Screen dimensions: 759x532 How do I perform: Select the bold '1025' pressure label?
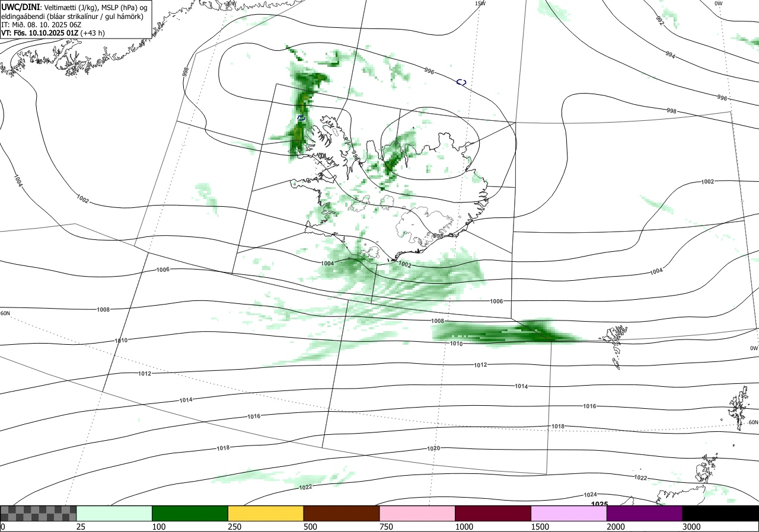599,504
